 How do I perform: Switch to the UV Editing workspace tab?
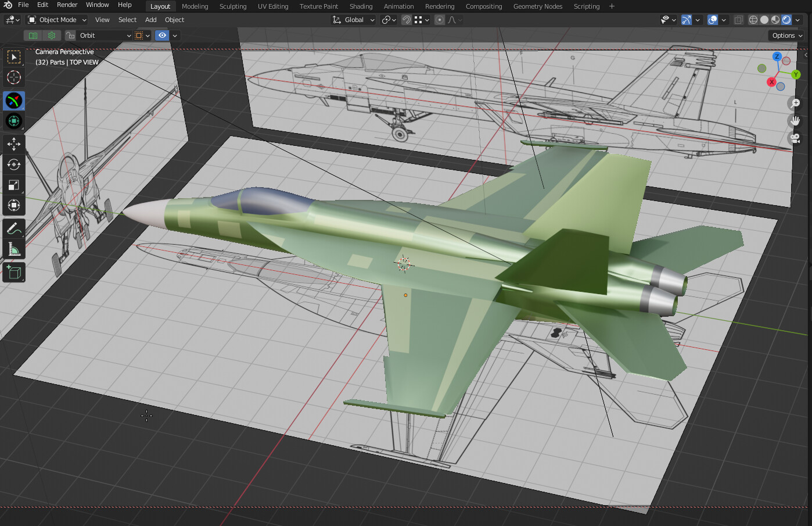click(273, 6)
